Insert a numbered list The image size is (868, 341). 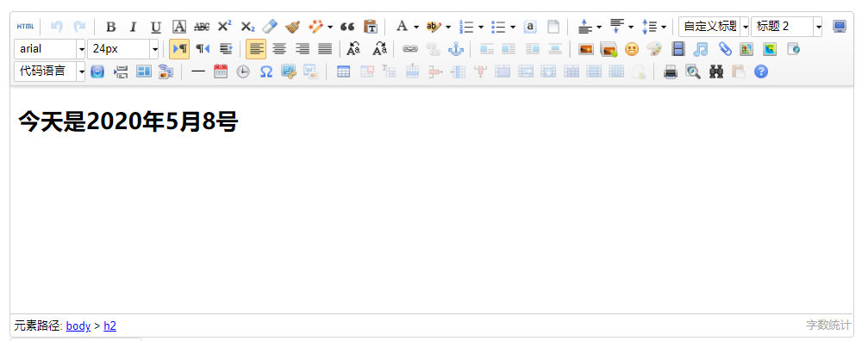[x=466, y=27]
